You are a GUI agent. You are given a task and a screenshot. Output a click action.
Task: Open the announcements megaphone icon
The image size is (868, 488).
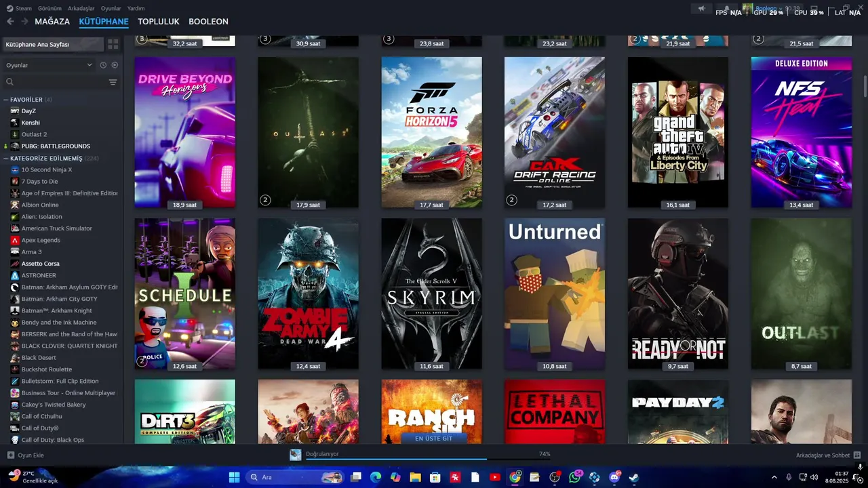[x=702, y=9]
